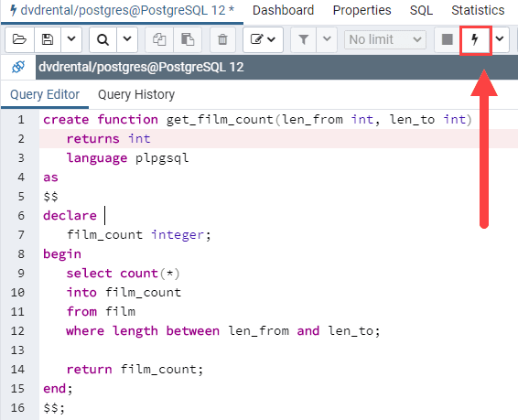
Task: Click the Open File folder icon
Action: [19, 39]
